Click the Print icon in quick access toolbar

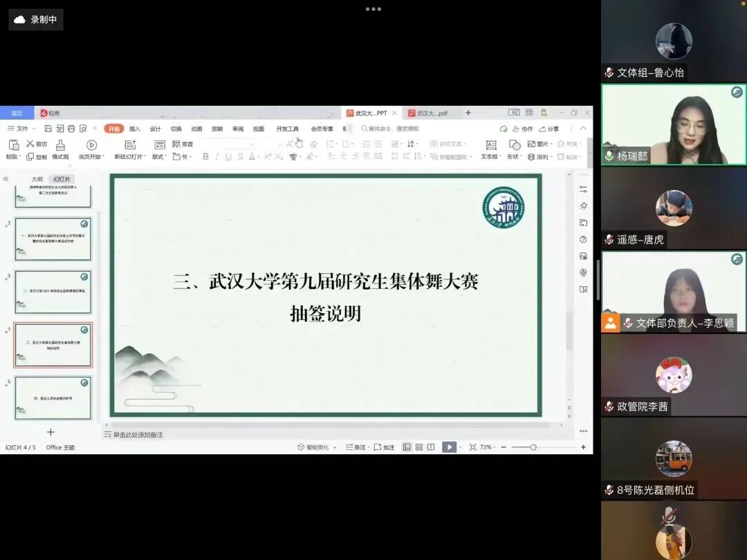pyautogui.click(x=71, y=129)
